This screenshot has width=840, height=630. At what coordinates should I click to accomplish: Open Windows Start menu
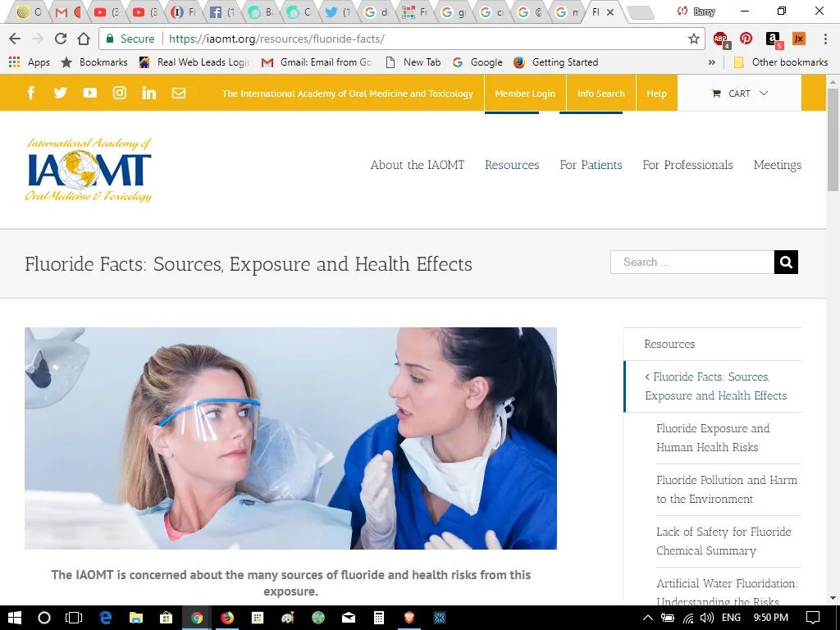tap(15, 618)
